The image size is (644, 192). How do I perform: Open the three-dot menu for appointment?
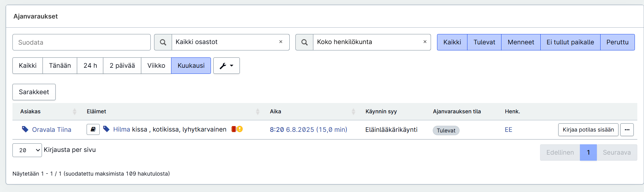pyautogui.click(x=627, y=130)
